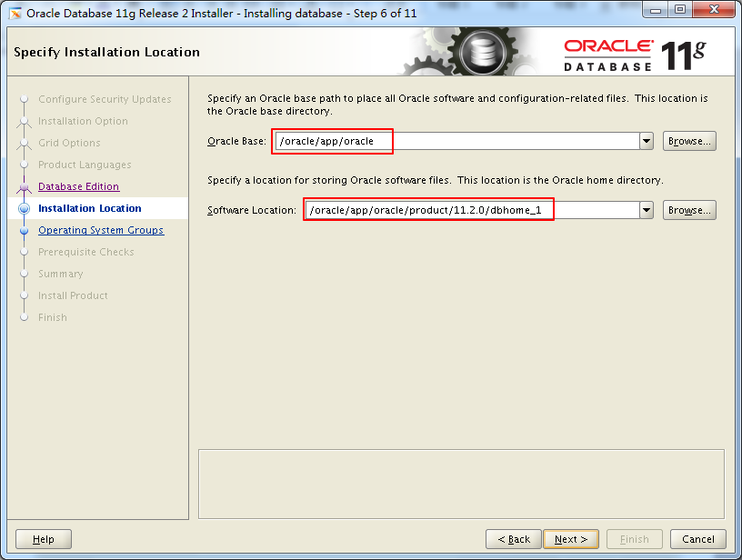Click the Summary step label
The width and height of the screenshot is (742, 560).
pyautogui.click(x=61, y=274)
